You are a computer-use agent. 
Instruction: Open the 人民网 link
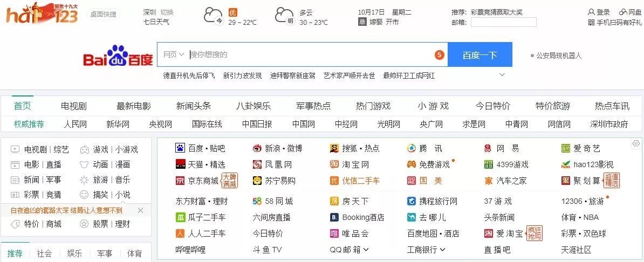(75, 124)
